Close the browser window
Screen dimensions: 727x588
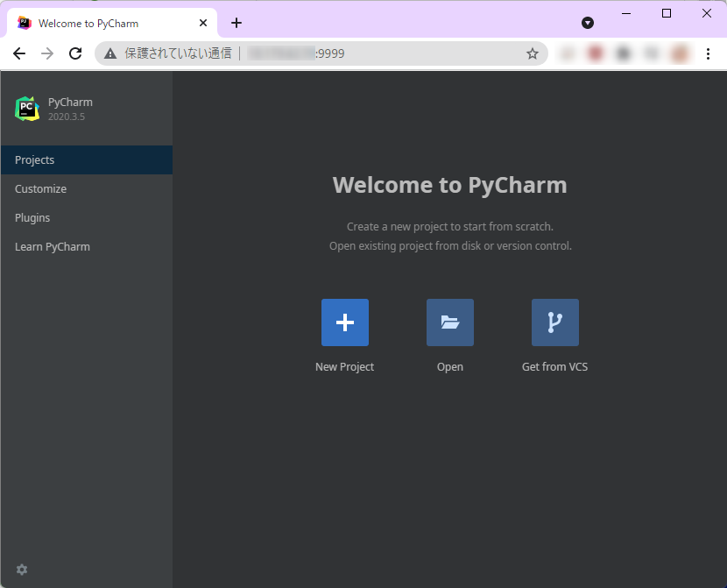point(707,13)
